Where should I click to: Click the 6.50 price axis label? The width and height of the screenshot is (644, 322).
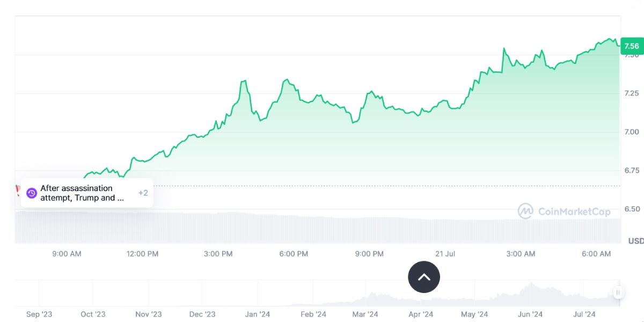[631, 209]
